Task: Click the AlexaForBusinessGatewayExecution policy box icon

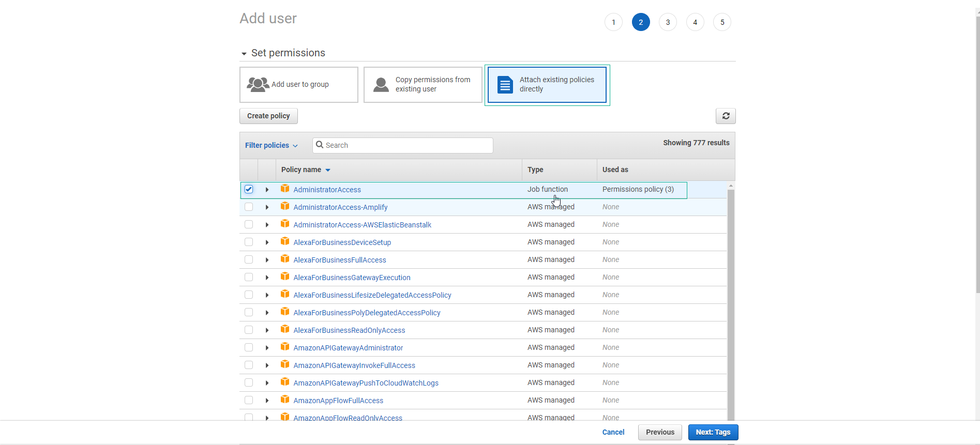Action: point(285,277)
